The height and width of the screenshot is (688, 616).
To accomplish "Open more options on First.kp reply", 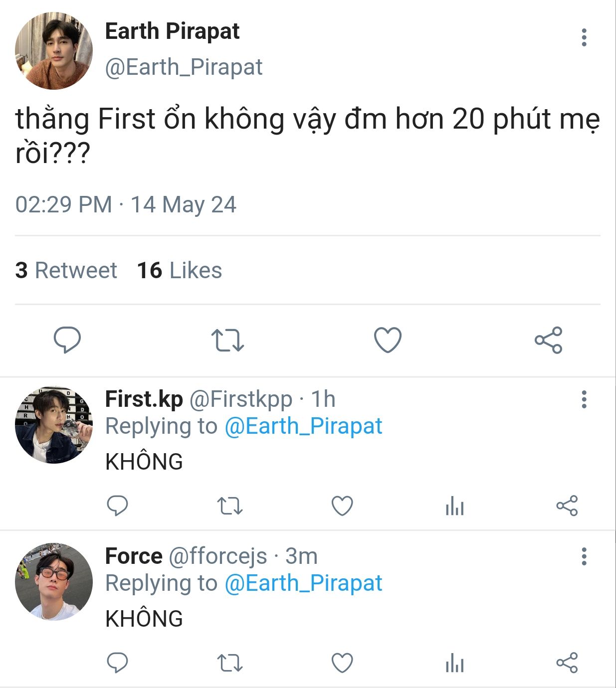I will click(584, 399).
